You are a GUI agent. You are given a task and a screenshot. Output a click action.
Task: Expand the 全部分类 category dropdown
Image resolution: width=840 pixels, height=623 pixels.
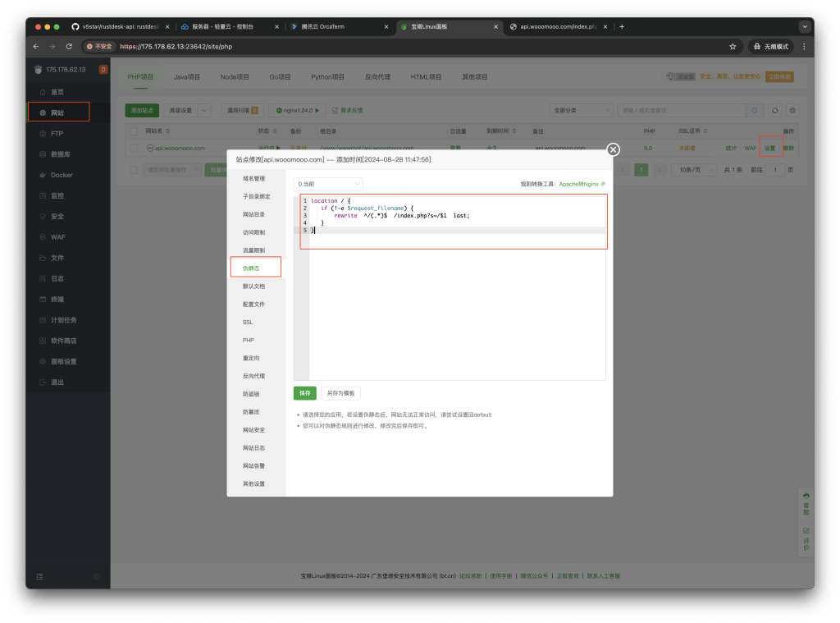click(x=581, y=110)
